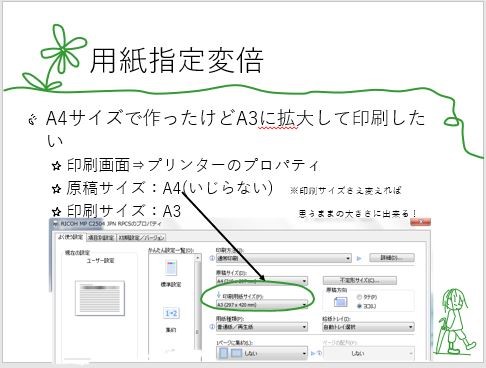Click the text 思うままの大きさに出来る!
The image size is (486, 368).
pos(357,214)
